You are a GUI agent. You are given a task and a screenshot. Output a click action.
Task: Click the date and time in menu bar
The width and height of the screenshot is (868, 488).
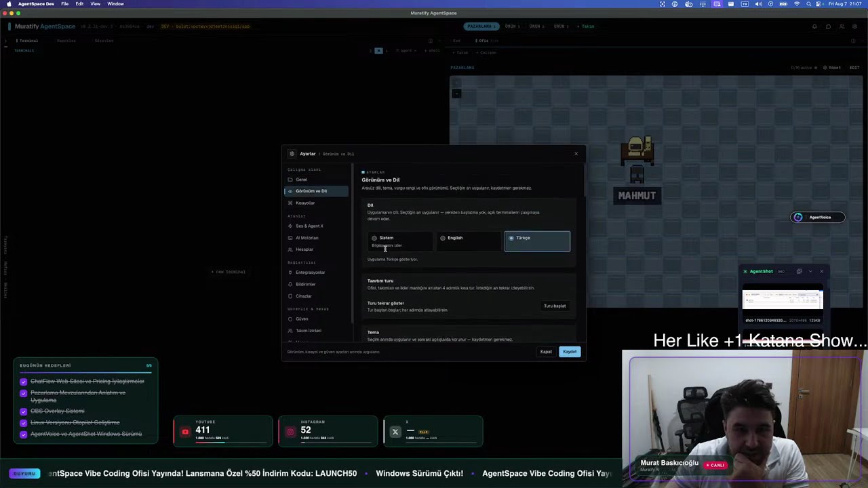point(846,4)
